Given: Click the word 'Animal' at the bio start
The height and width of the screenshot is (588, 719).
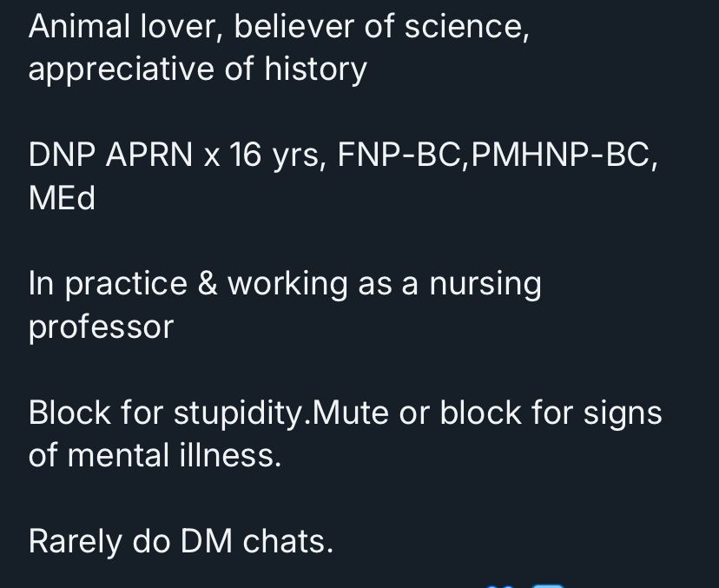Looking at the screenshot, I should (x=84, y=28).
